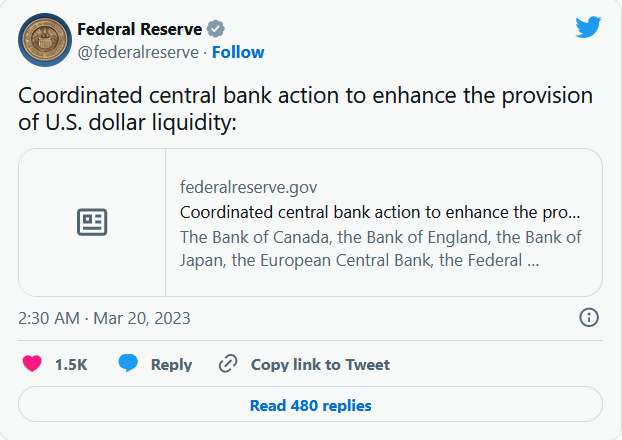This screenshot has width=622, height=440.
Task: Open the Federal Reserve profile avatar
Action: coord(42,40)
